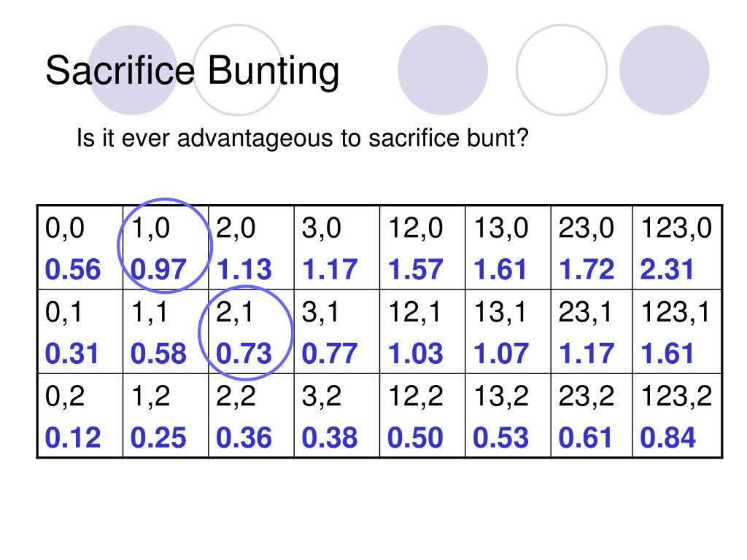Select the 0,2 cell with 0.12

(x=80, y=416)
